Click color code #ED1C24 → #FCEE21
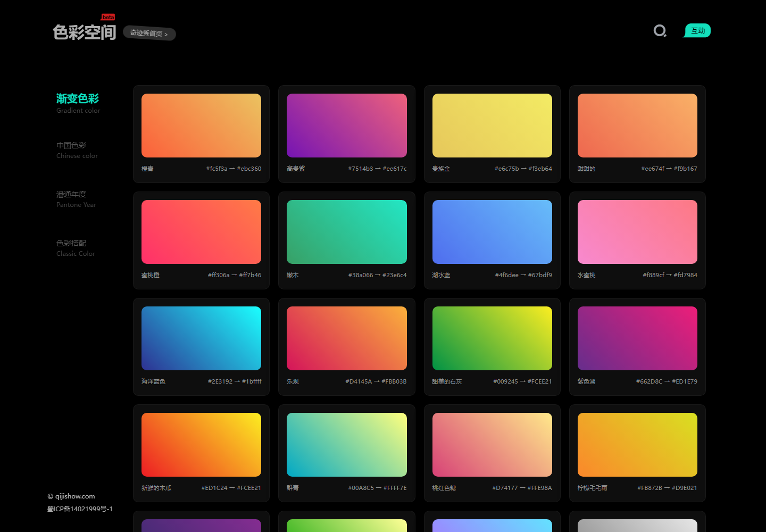Image resolution: width=766 pixels, height=532 pixels. pyautogui.click(x=231, y=488)
